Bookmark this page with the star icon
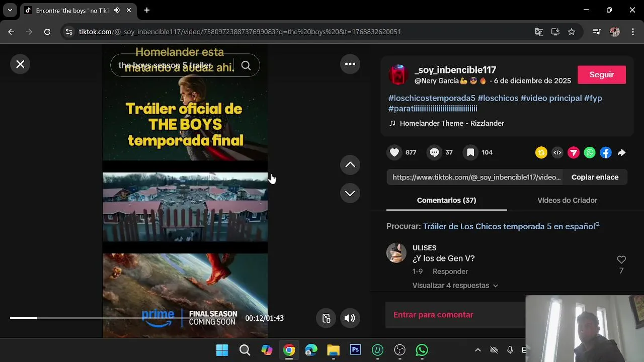Image resolution: width=644 pixels, height=362 pixels. tap(572, 32)
